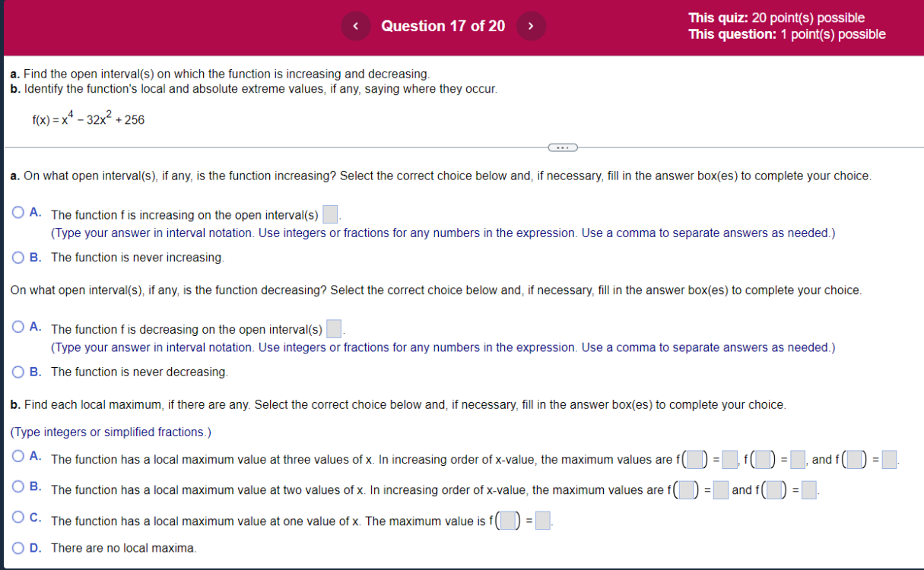924x570 pixels.
Task: Click the function formula f(x) = x⁴ − 32x² + 256
Action: pyautogui.click(x=88, y=118)
